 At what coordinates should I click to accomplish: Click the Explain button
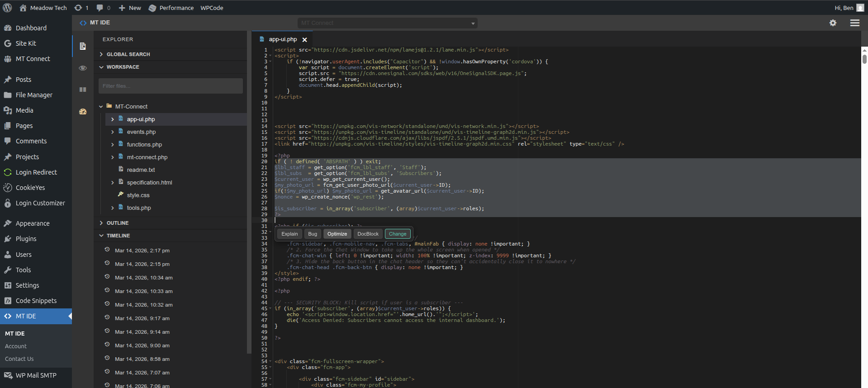point(289,234)
